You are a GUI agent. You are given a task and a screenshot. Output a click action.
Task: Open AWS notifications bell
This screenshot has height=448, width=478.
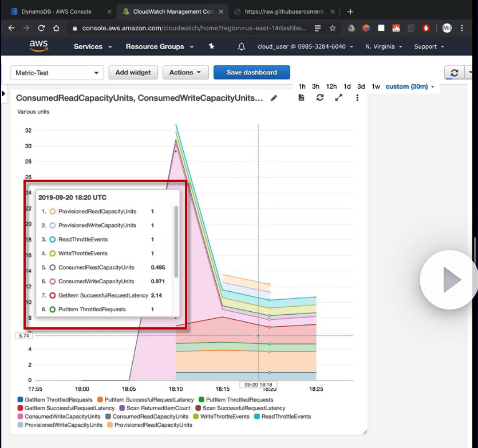[242, 46]
